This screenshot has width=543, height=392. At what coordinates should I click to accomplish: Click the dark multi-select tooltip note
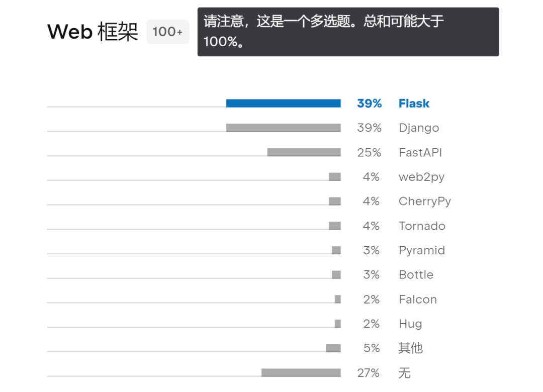348,32
